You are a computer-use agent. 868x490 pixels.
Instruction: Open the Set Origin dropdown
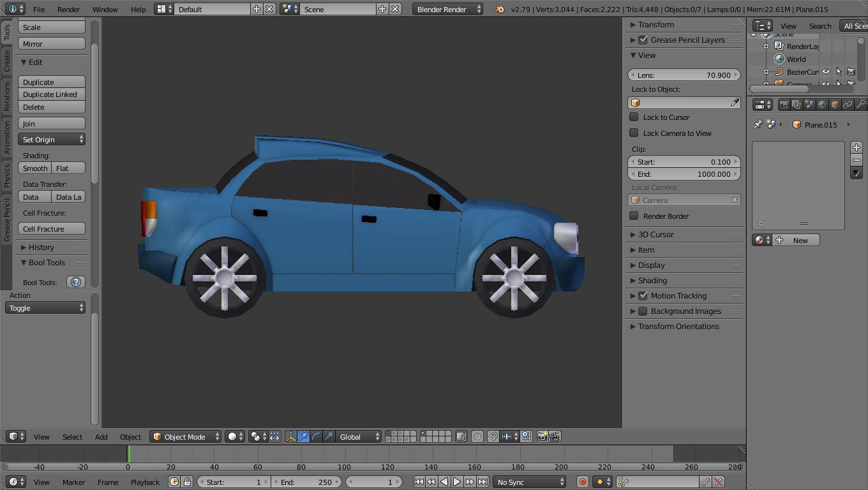point(52,139)
